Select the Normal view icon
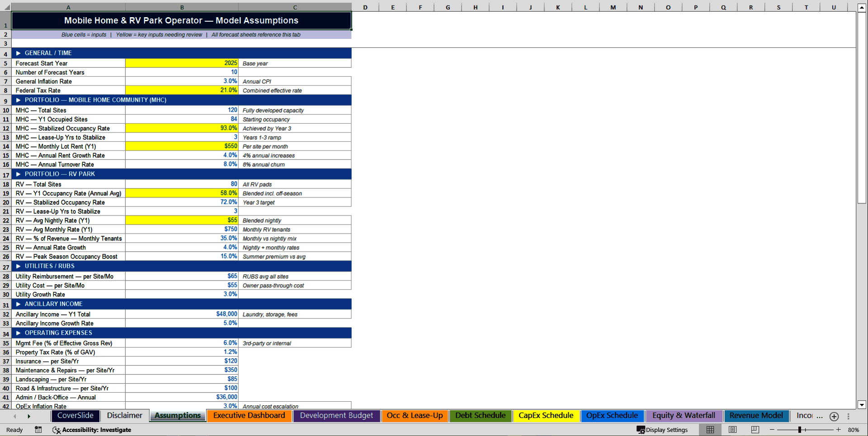 pyautogui.click(x=710, y=430)
